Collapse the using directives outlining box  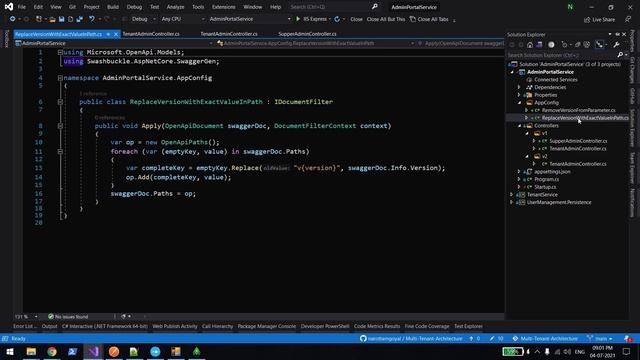(60, 52)
